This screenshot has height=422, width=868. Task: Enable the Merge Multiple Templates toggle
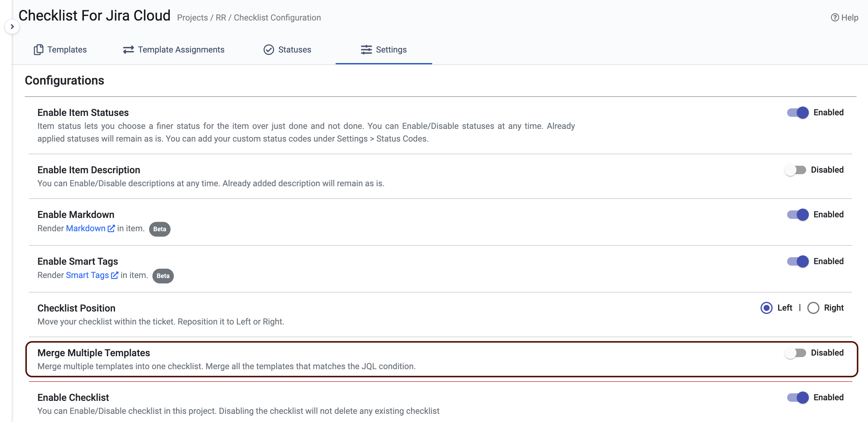(x=795, y=353)
